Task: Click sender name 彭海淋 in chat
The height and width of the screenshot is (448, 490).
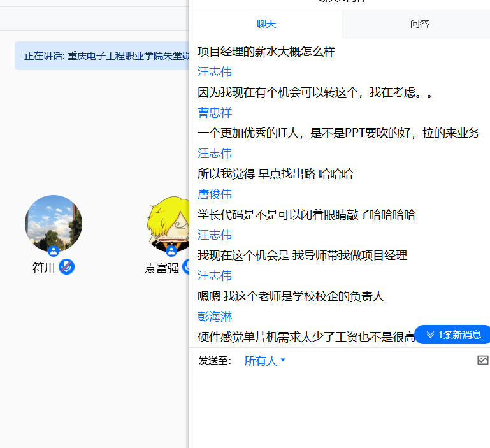Action: (x=215, y=317)
